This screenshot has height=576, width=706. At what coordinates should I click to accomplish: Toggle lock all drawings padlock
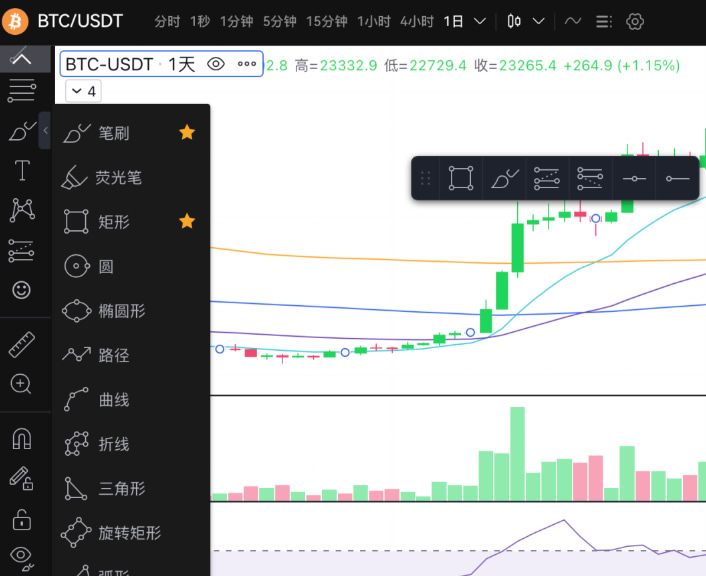point(22,519)
